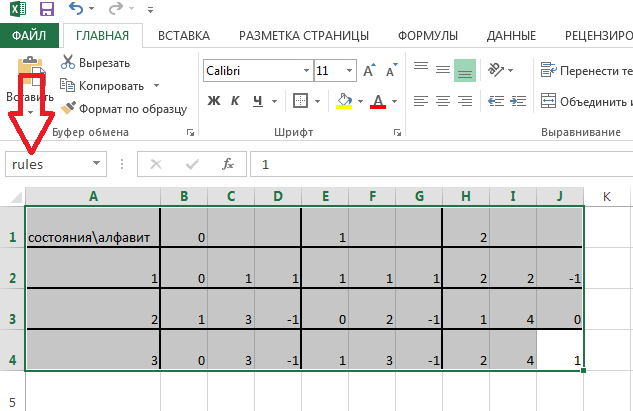
Task: Click the Orientation text rotation icon
Action: click(496, 69)
